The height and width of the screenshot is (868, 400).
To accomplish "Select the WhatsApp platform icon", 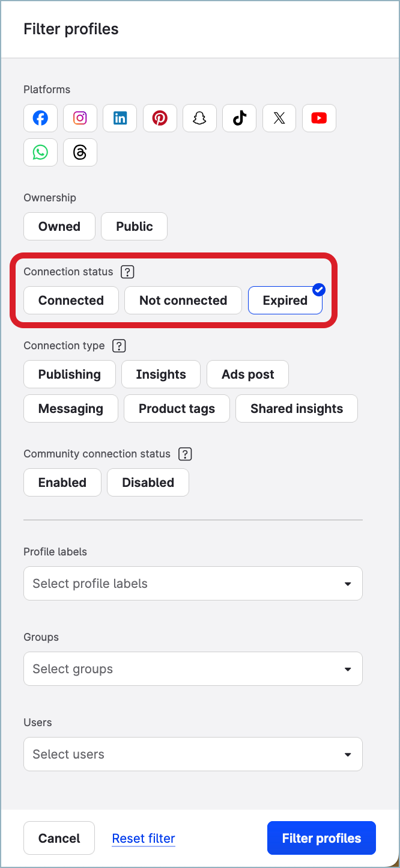I will pos(40,153).
